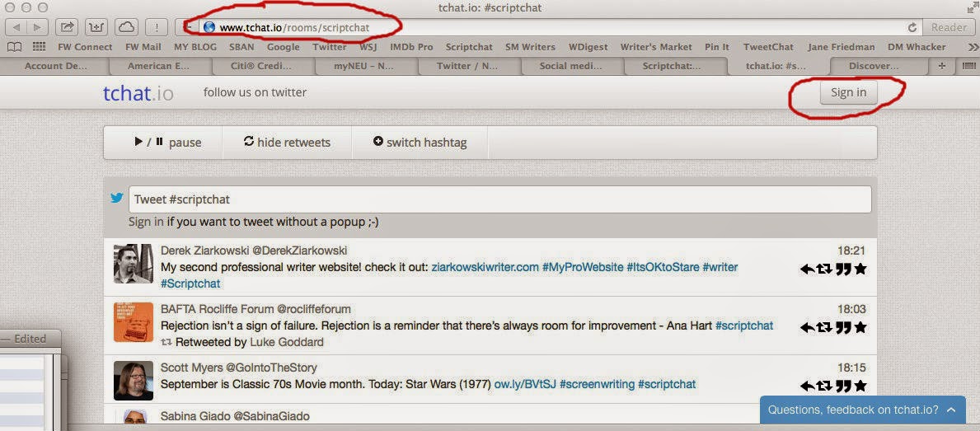Screen dimensions: 980x431
Task: Open the Safari share button
Action: tap(66, 27)
